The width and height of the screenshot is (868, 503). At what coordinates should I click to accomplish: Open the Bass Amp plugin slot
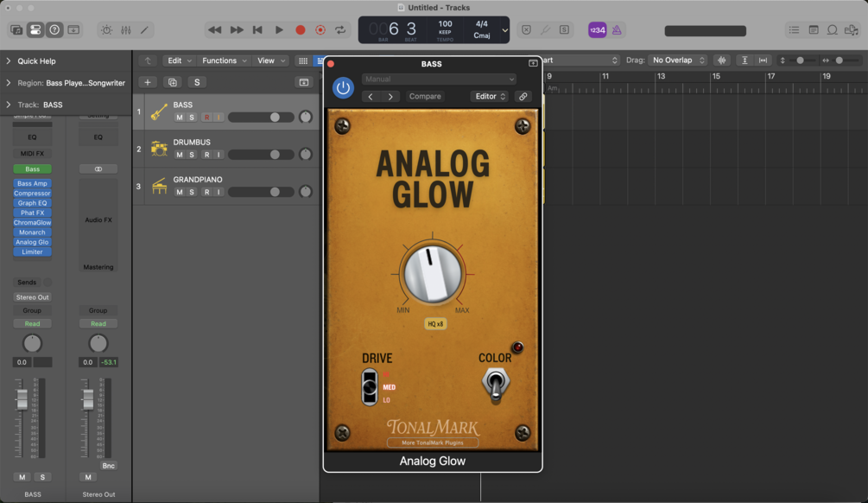pos(32,183)
